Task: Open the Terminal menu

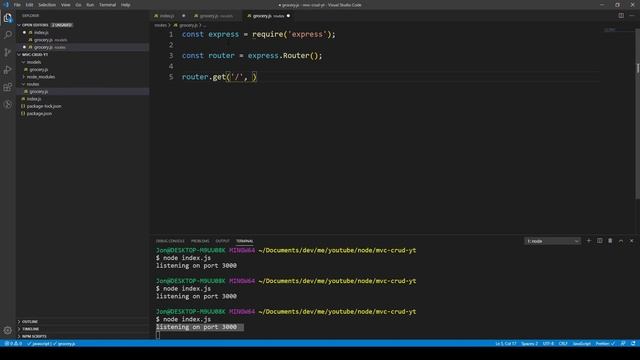Action: [107, 5]
